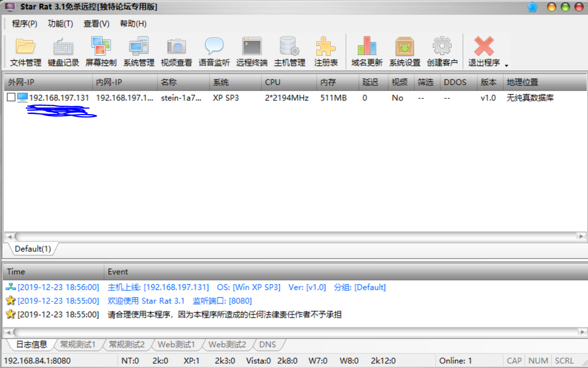Viewport: 588px width, 368px height.
Task: Click the 版本 column header
Action: [x=490, y=82]
